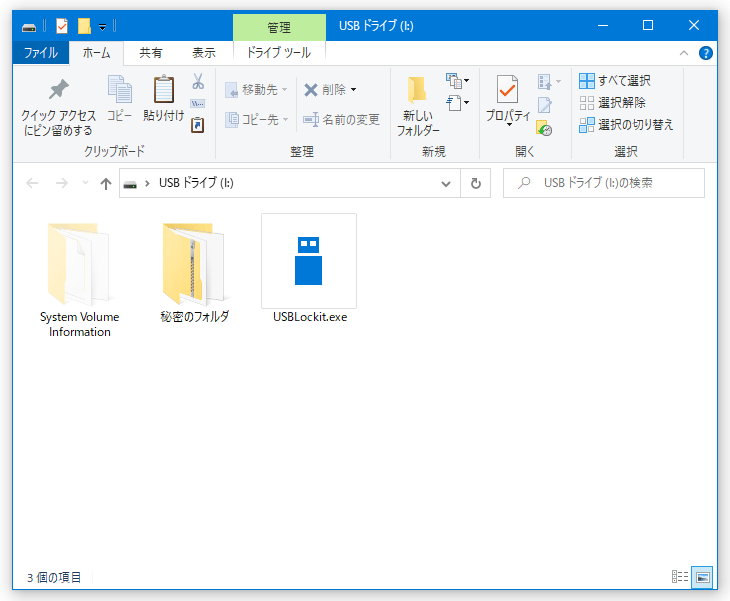Maximize the USB ドライブ window

click(648, 26)
